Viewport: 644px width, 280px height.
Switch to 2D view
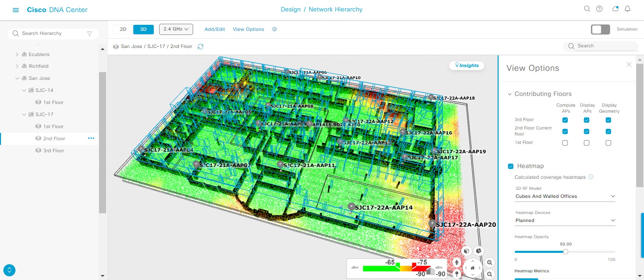pyautogui.click(x=123, y=30)
